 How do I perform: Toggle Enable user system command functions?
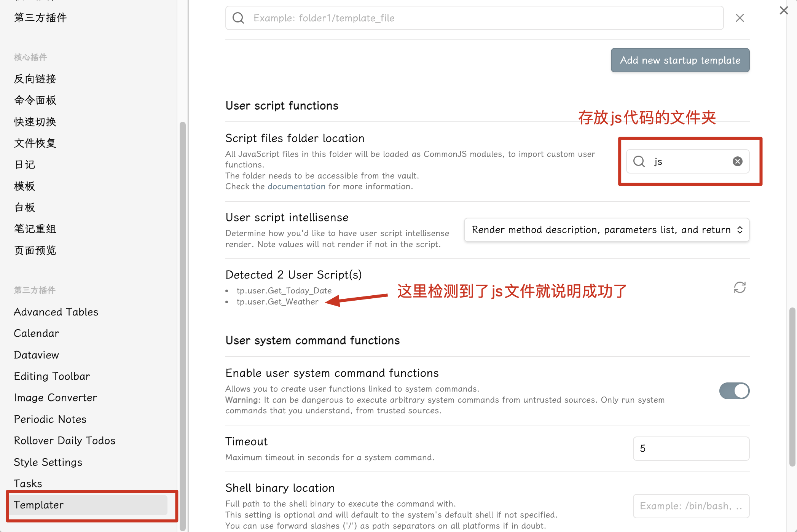(x=734, y=391)
